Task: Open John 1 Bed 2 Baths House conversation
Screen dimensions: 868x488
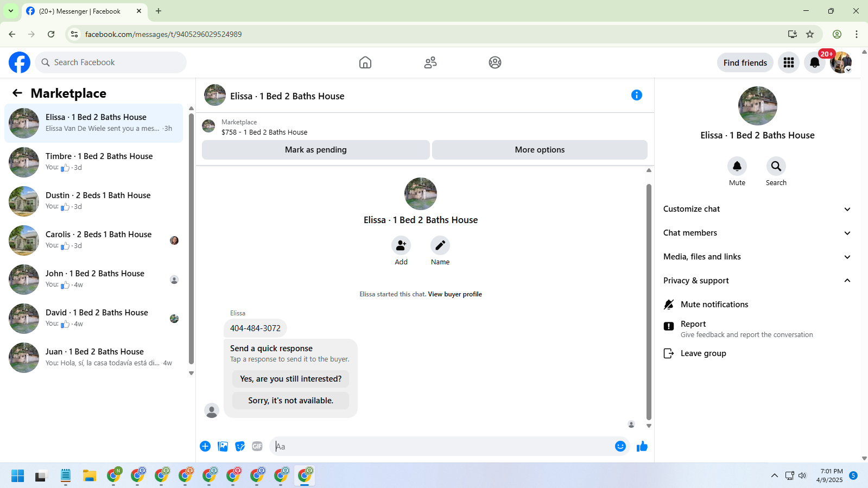Action: [94, 280]
